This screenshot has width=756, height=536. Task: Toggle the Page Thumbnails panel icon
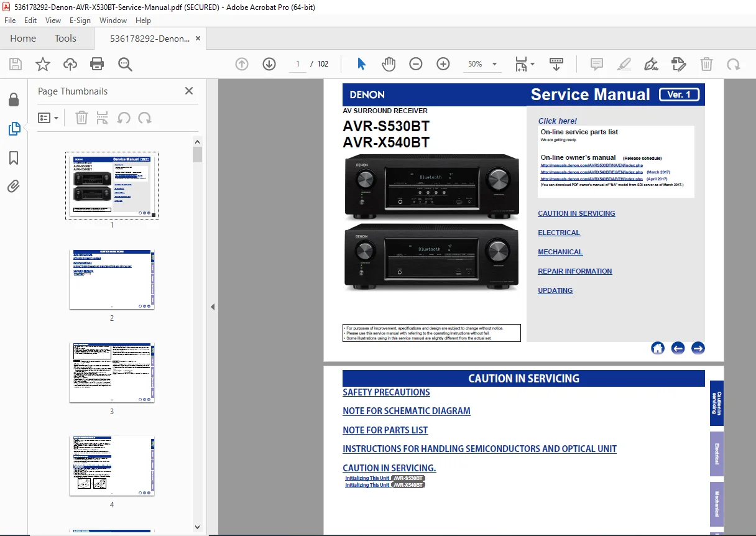click(x=14, y=129)
